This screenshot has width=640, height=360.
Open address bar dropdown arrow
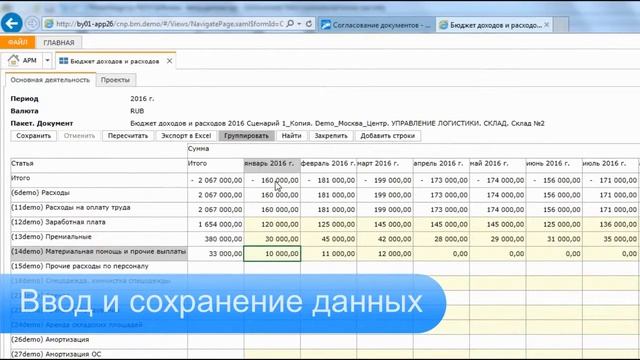(x=299, y=24)
